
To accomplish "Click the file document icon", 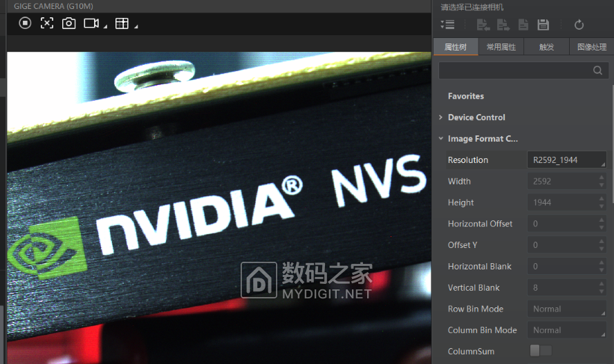I will pyautogui.click(x=523, y=25).
